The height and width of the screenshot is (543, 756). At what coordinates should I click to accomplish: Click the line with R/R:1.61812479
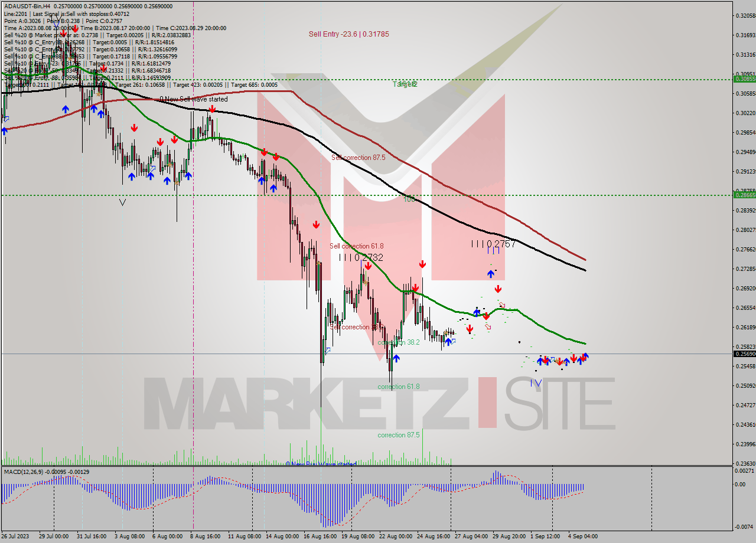click(x=87, y=63)
